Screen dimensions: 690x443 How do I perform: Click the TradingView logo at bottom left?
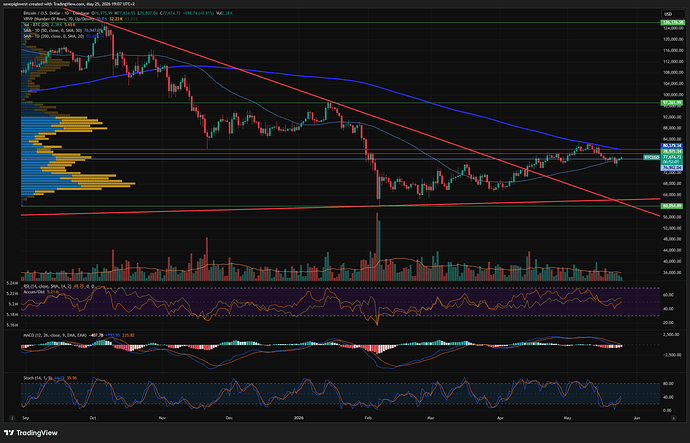tap(31, 433)
